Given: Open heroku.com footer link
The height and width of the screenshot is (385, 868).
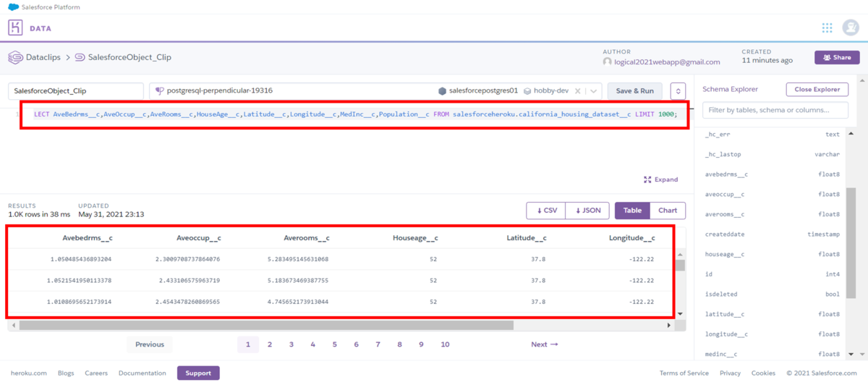Looking at the screenshot, I should (x=29, y=373).
